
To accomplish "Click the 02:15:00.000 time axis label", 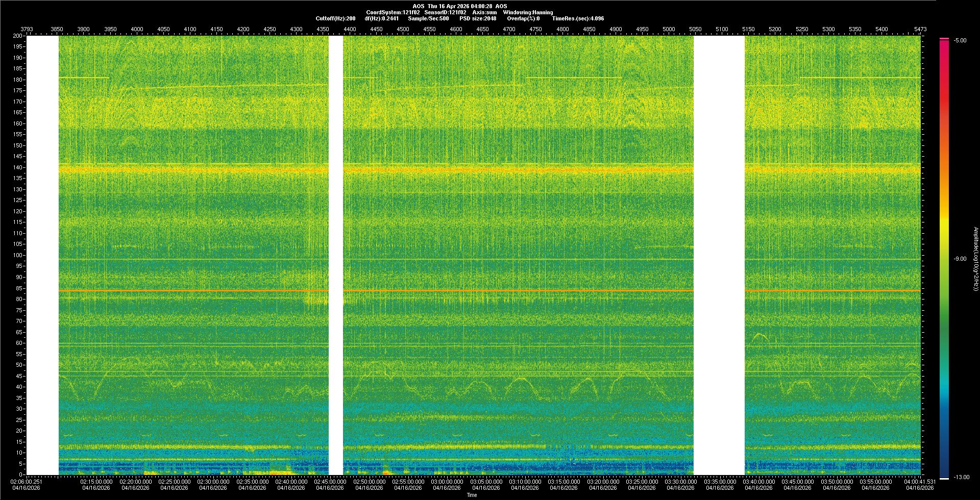I will click(96, 482).
